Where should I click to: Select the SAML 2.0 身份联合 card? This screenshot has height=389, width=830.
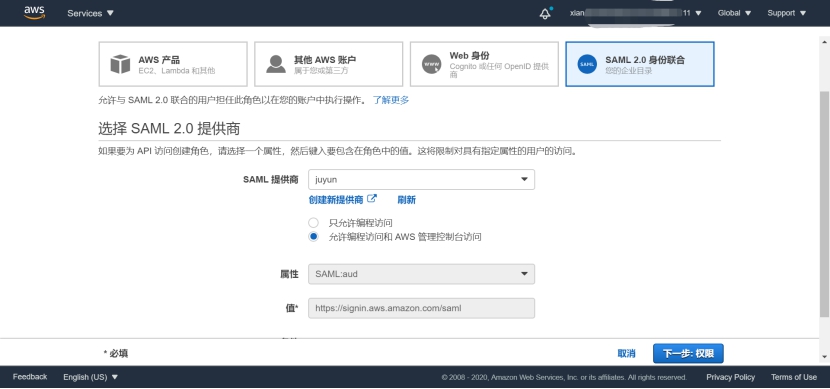640,64
